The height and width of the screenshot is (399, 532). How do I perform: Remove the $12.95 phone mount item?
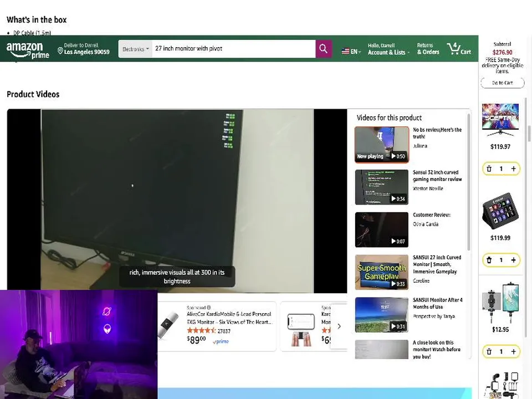(x=489, y=351)
